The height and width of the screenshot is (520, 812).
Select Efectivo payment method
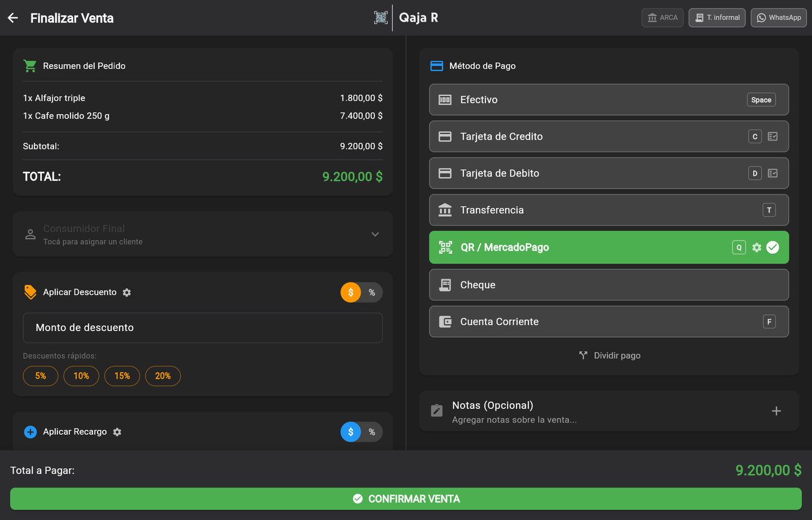(x=609, y=100)
